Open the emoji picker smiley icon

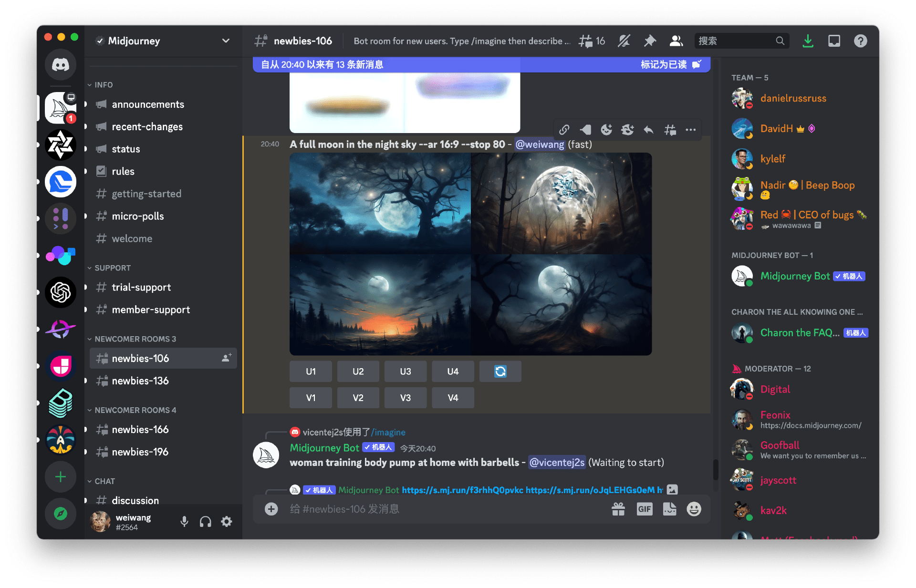click(694, 509)
